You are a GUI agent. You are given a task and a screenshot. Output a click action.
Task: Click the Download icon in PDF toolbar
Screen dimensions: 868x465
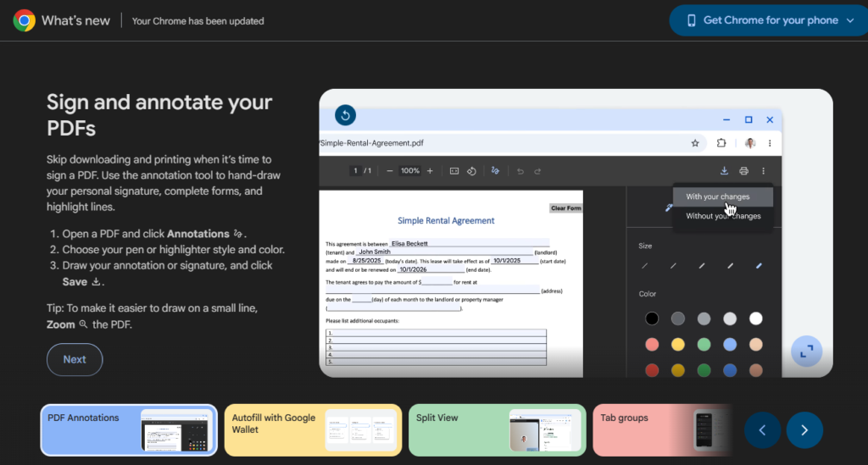click(x=724, y=171)
